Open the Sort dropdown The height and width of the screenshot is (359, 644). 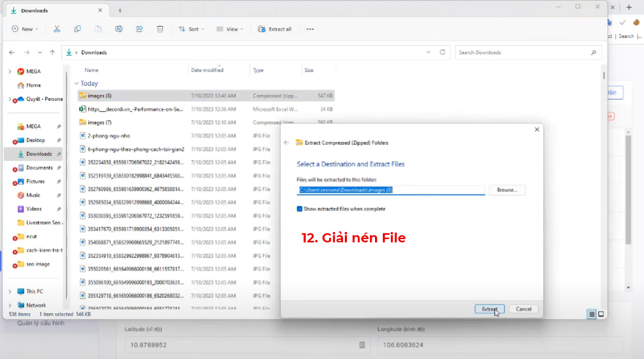click(191, 29)
